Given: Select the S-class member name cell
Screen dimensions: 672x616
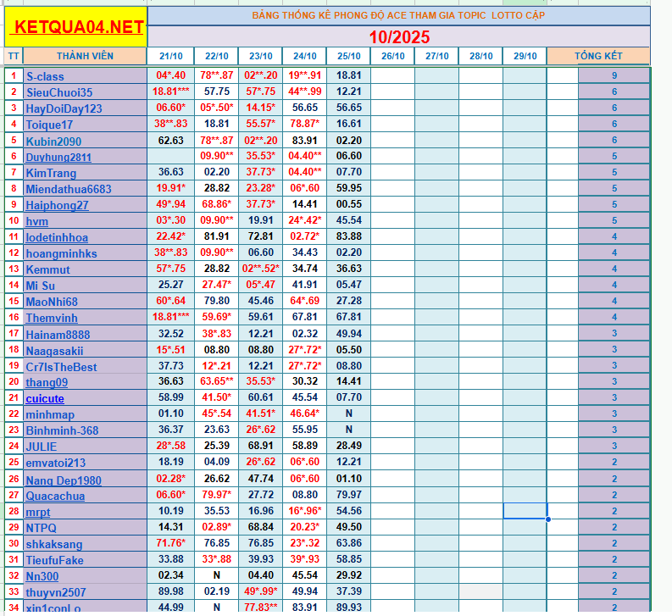Looking at the screenshot, I should click(85, 76).
